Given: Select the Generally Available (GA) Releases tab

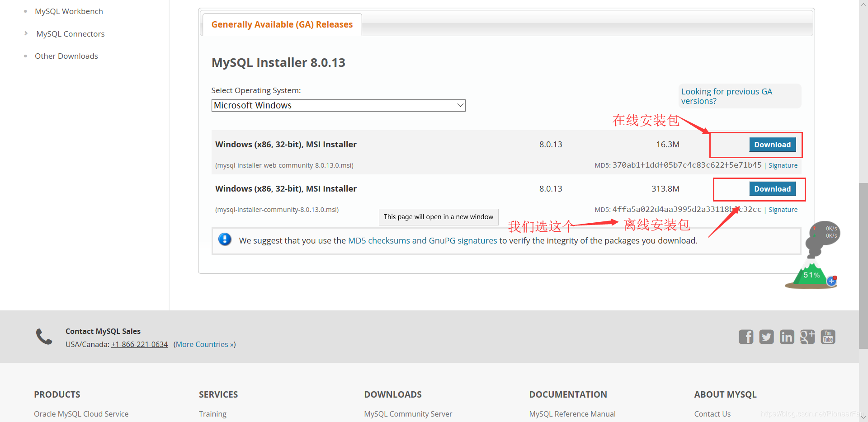Looking at the screenshot, I should [x=282, y=24].
